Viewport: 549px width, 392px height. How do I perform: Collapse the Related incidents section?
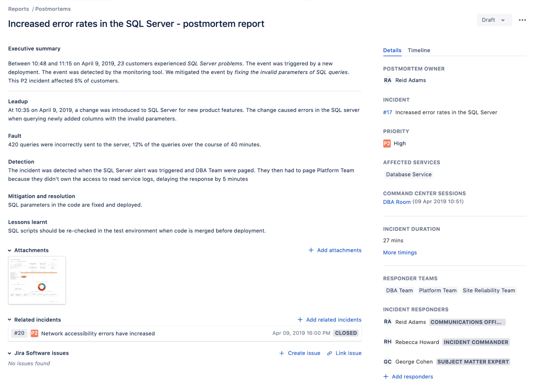click(x=10, y=319)
